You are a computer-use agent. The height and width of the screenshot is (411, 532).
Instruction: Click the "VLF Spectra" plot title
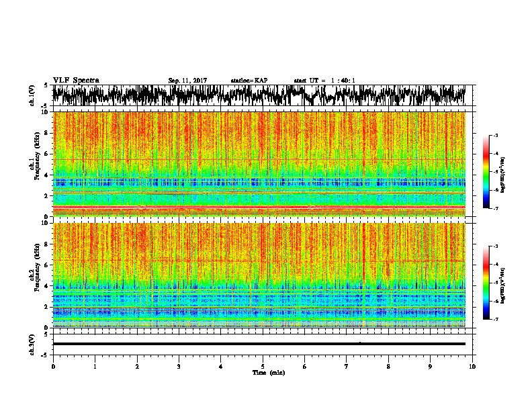76,81
